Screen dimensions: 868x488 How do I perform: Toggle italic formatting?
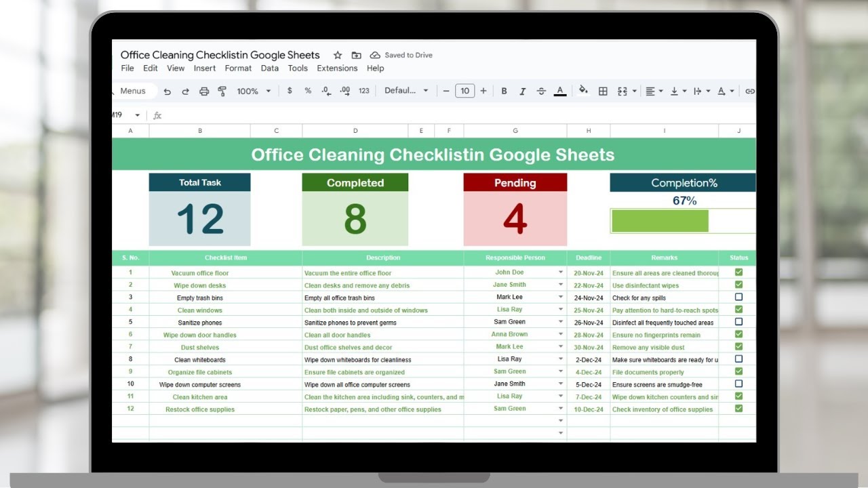[x=522, y=91]
